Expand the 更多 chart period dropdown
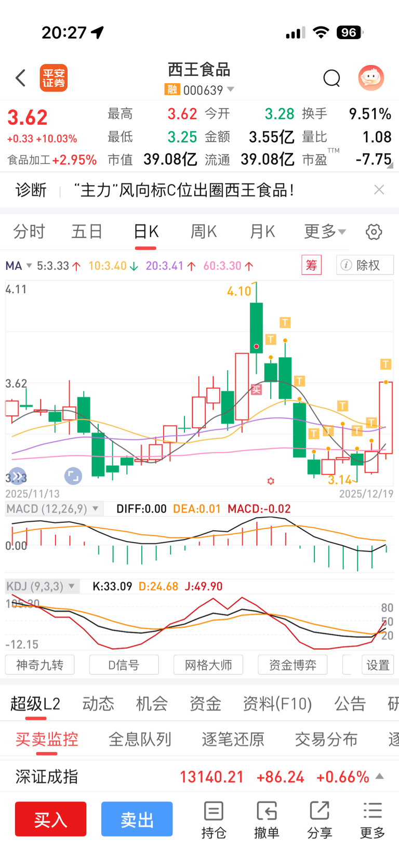The width and height of the screenshot is (399, 868). tap(325, 231)
